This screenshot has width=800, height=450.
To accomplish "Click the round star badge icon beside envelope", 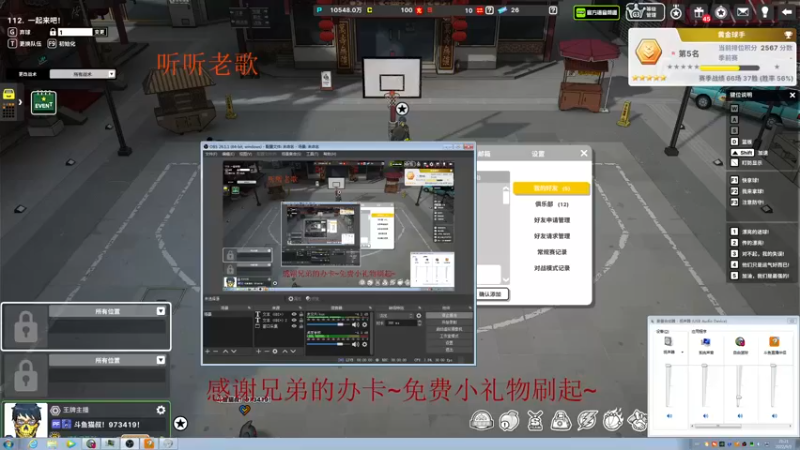I will [721, 12].
